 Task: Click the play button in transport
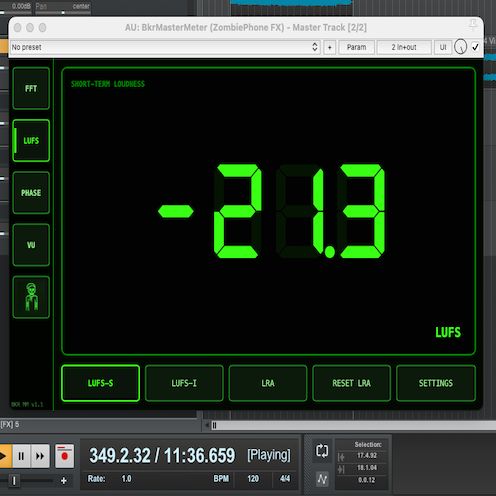click(5, 456)
